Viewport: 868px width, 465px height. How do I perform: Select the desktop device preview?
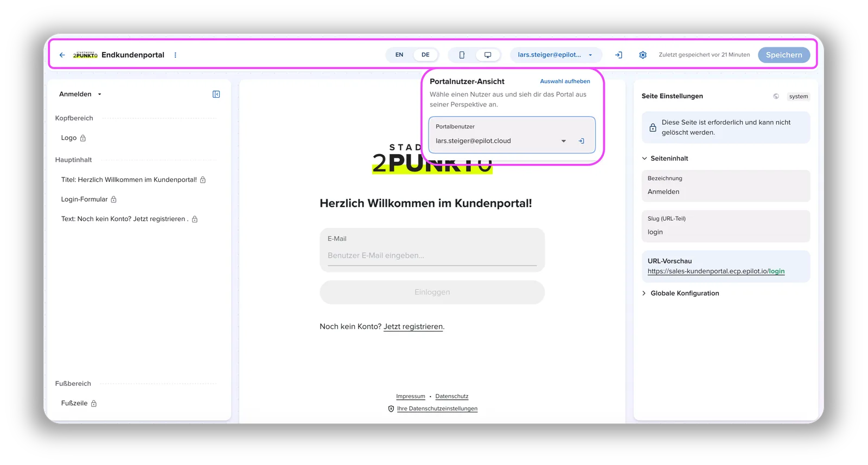point(488,55)
